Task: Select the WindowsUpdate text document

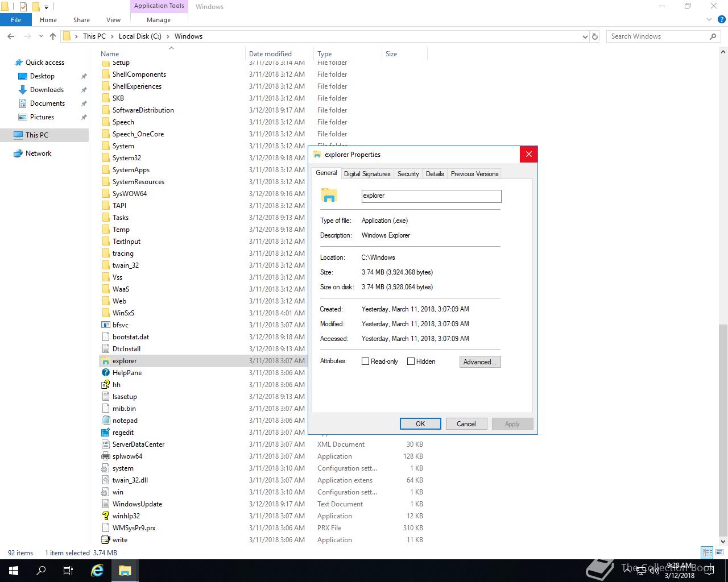Action: point(137,504)
